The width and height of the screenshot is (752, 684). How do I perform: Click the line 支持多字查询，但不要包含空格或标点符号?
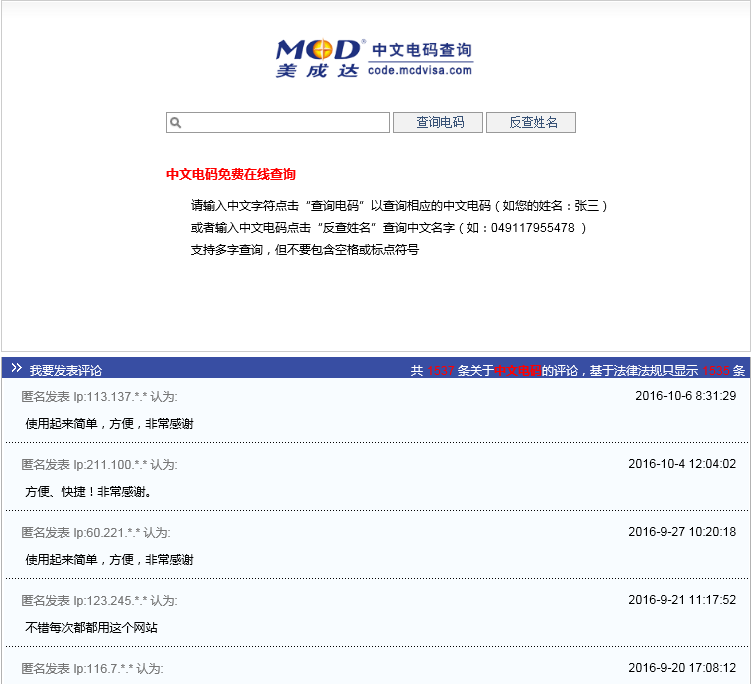pyautogui.click(x=305, y=249)
